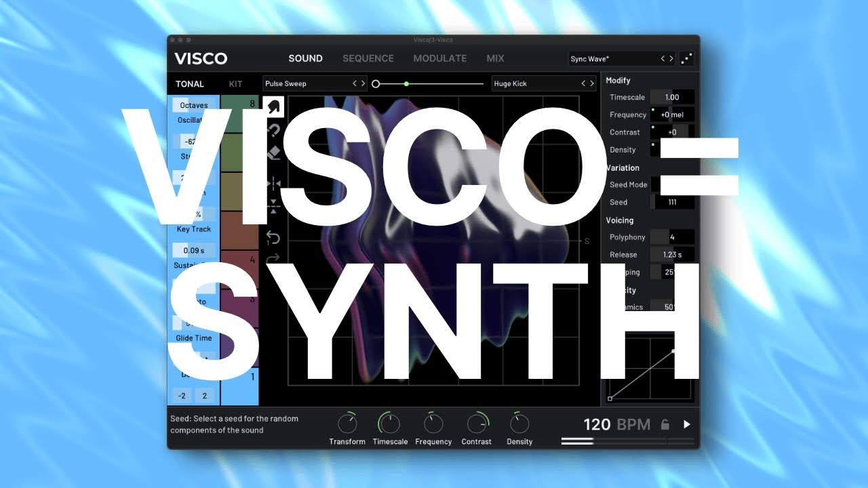Select the blue octave cell 1
This screenshot has width=868, height=488.
pos(240,386)
